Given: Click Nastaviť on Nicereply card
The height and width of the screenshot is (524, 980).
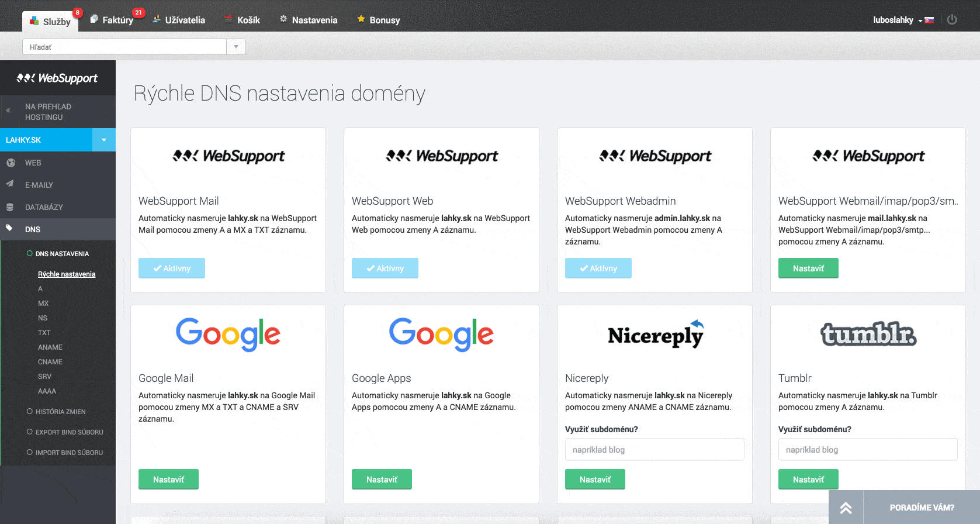Looking at the screenshot, I should (595, 480).
